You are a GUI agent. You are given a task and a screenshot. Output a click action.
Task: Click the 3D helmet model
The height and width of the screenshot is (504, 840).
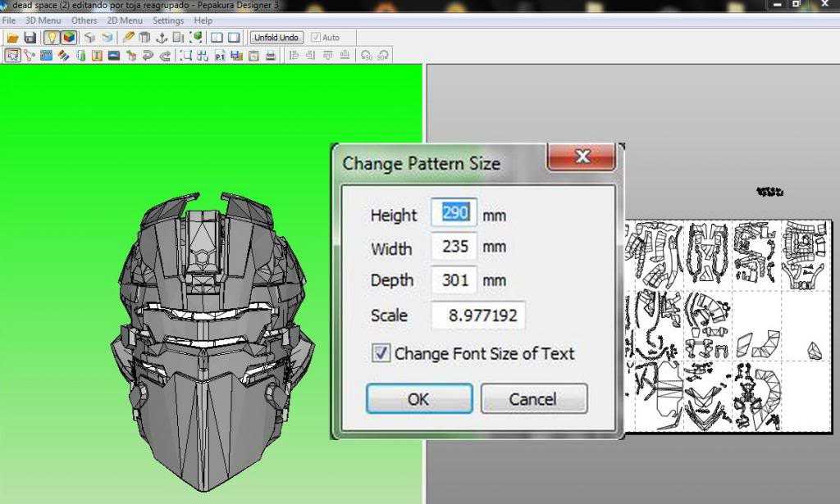[212, 341]
